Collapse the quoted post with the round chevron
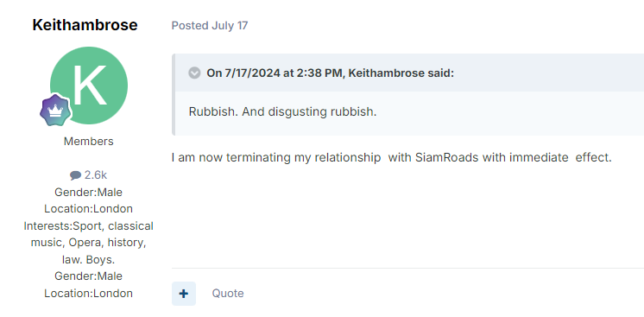 [x=194, y=73]
